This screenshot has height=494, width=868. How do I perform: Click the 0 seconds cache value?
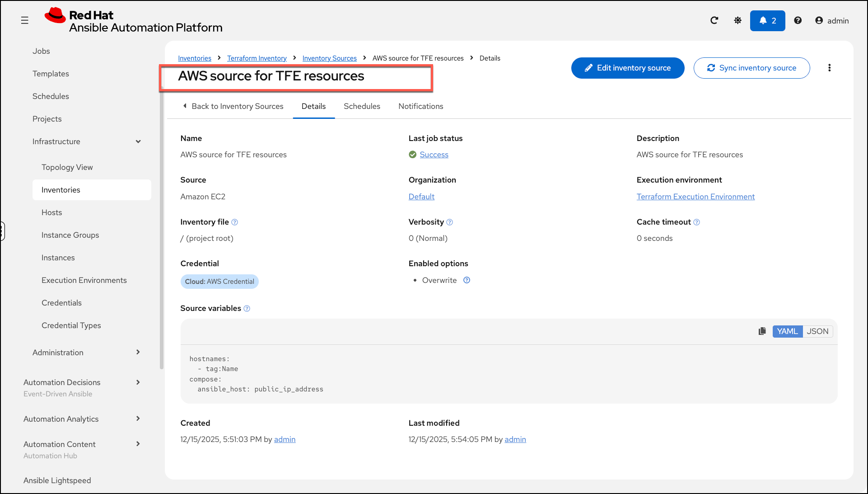pos(654,238)
